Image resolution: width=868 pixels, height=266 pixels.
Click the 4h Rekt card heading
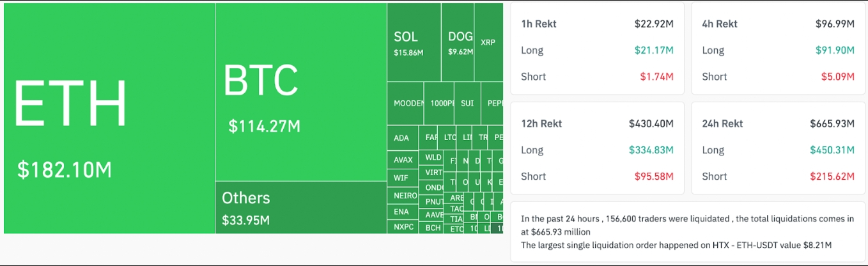(720, 24)
